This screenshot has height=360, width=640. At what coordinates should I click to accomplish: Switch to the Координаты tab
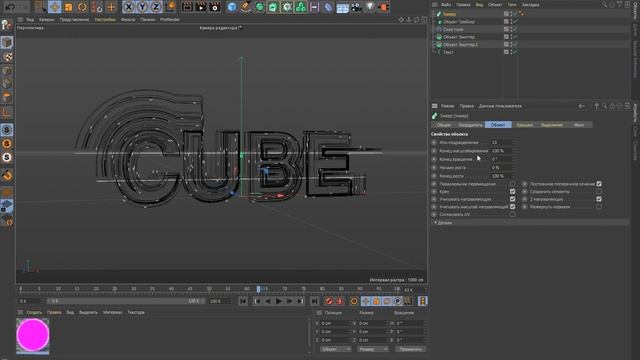tap(471, 125)
